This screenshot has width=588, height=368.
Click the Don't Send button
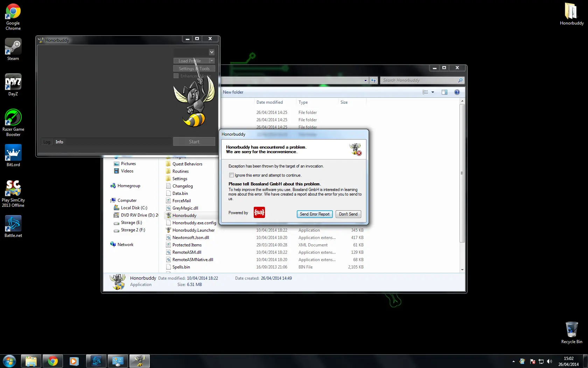coord(348,214)
